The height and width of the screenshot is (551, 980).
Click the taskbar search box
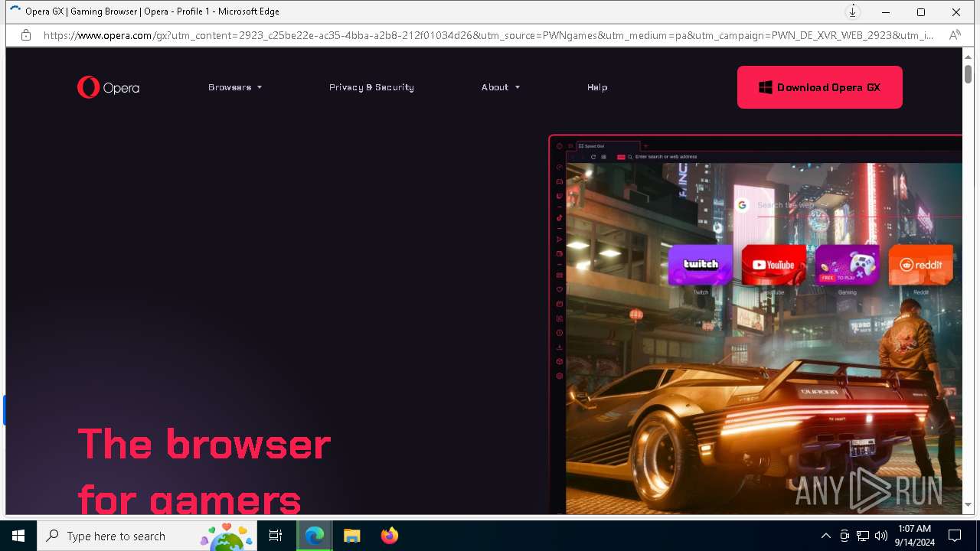[149, 536]
